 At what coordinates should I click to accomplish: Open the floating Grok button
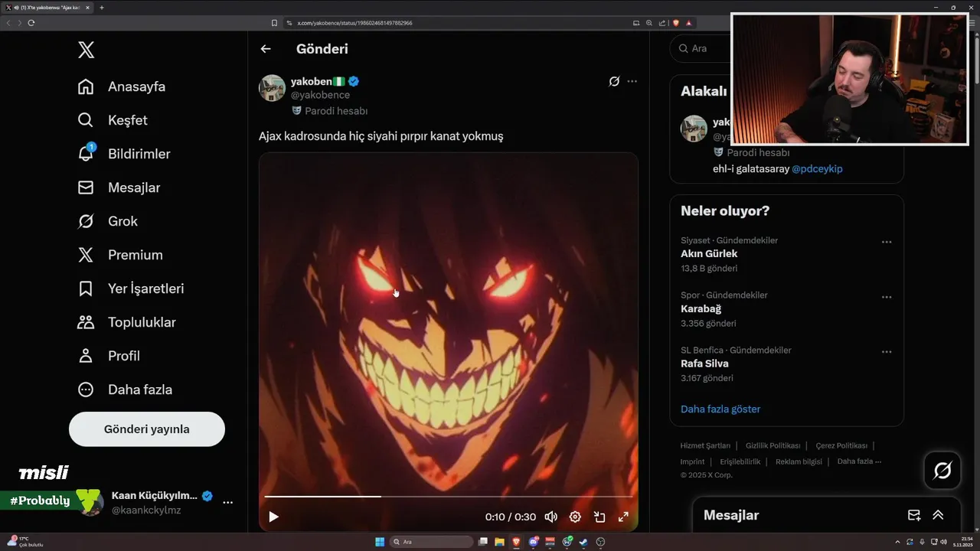coord(942,471)
